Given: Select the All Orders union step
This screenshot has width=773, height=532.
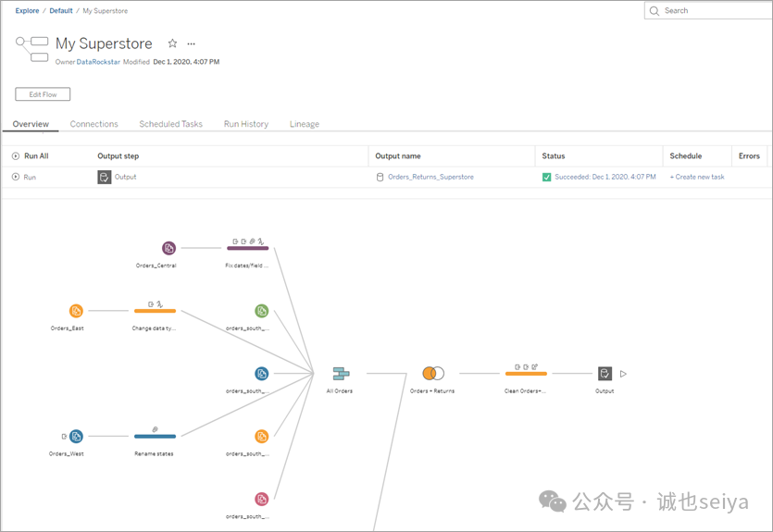Looking at the screenshot, I should [341, 374].
